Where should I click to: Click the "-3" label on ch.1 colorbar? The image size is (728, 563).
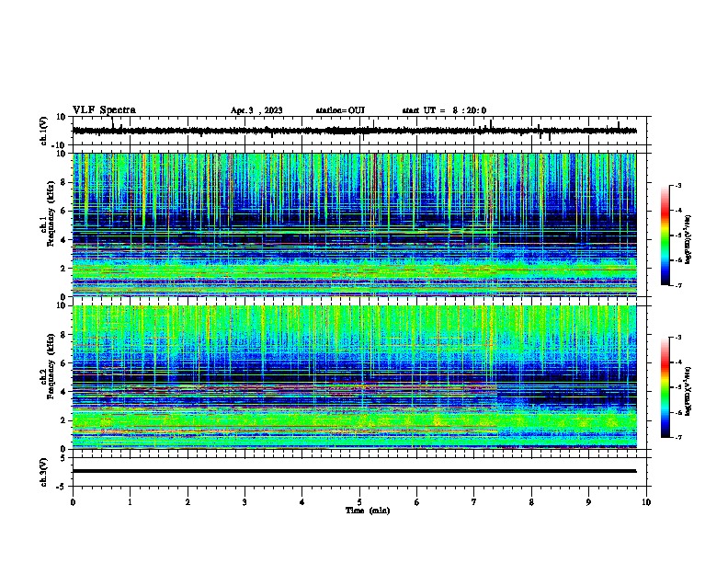pos(677,186)
